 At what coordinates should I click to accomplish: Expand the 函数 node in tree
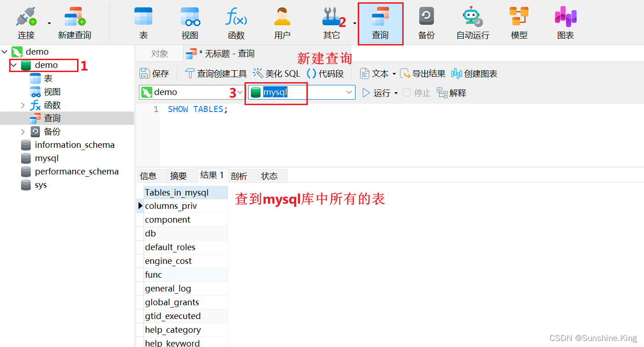23,105
